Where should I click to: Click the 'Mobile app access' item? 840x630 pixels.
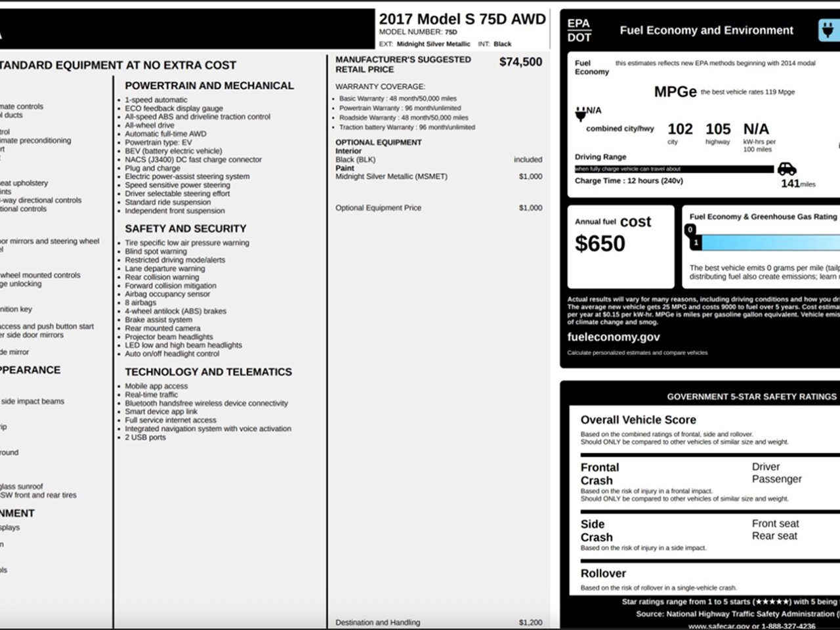[x=156, y=386]
